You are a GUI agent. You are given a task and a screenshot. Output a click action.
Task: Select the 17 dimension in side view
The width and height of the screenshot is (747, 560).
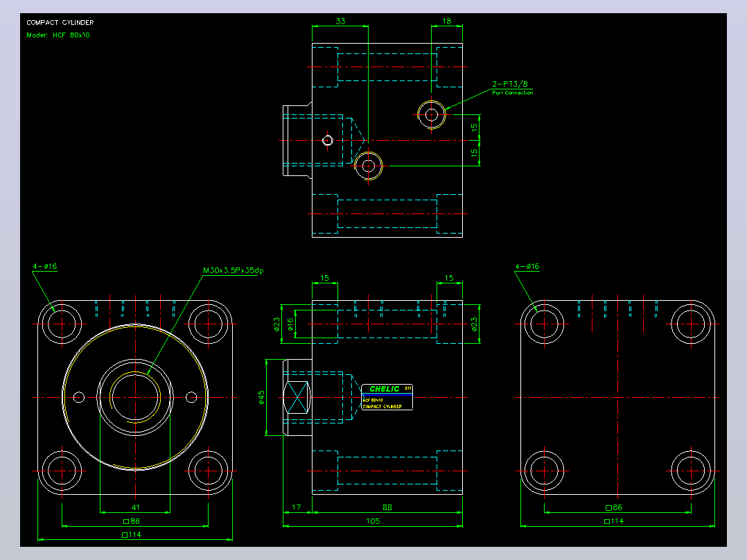coord(297,507)
